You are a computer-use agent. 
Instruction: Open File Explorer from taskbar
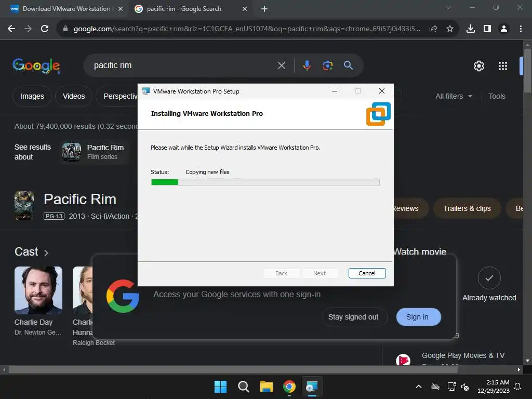click(267, 387)
